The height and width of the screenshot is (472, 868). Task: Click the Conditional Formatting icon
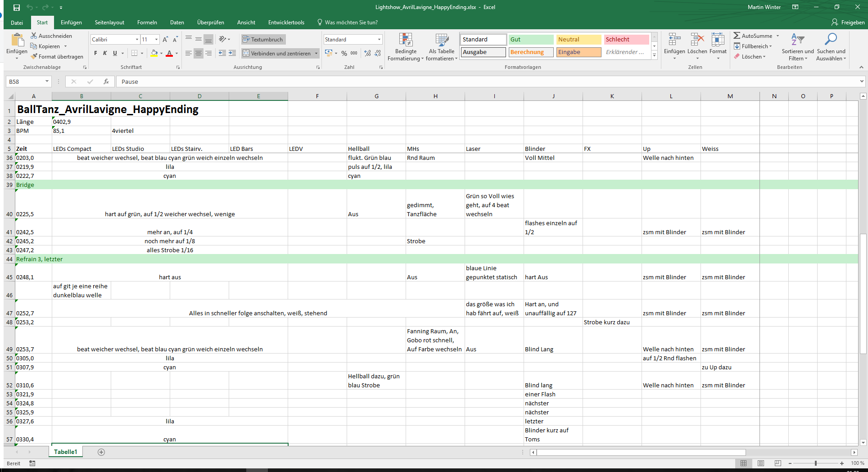click(406, 40)
